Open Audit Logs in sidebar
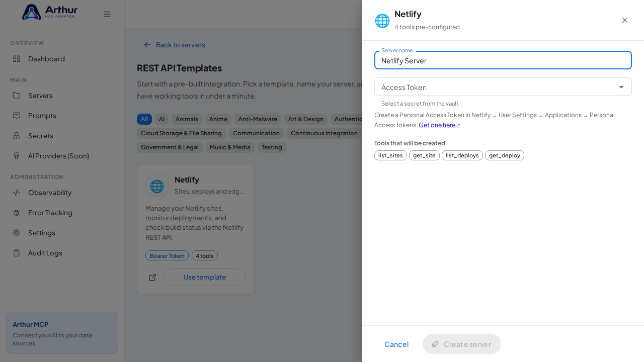 pos(62,253)
